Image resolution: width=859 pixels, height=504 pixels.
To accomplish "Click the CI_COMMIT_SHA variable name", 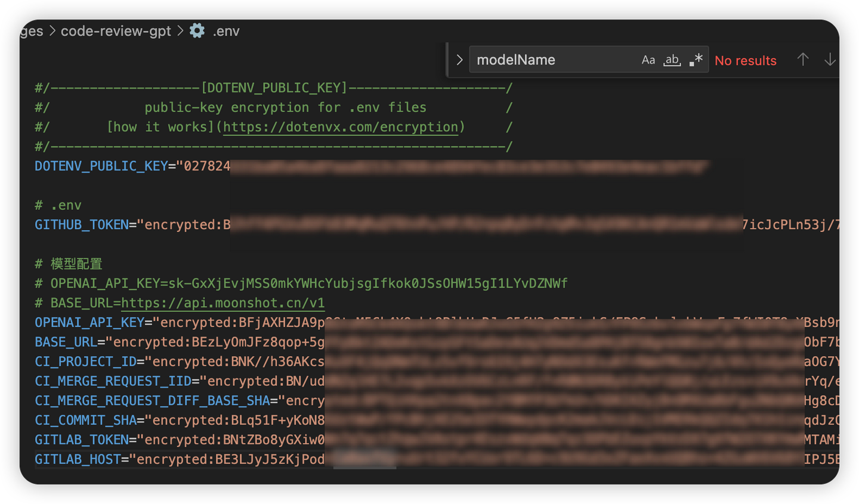I will pos(86,420).
